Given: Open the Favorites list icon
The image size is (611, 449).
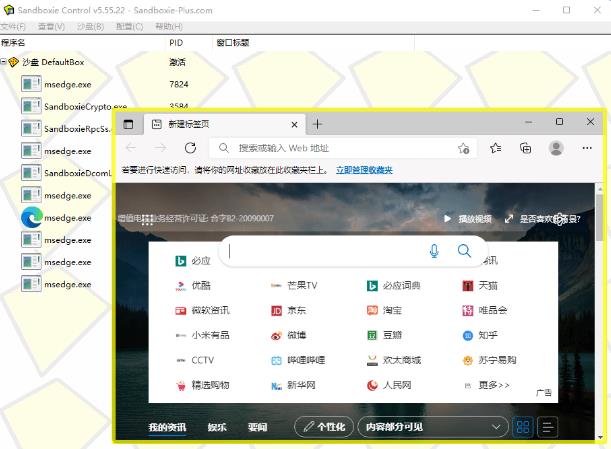Looking at the screenshot, I should click(496, 148).
